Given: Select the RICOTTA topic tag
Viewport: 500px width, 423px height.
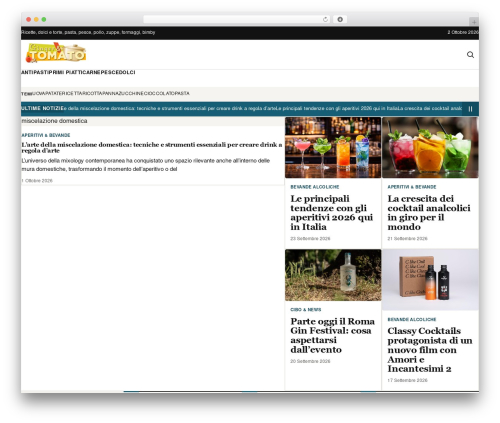Looking at the screenshot, I should (92, 93).
